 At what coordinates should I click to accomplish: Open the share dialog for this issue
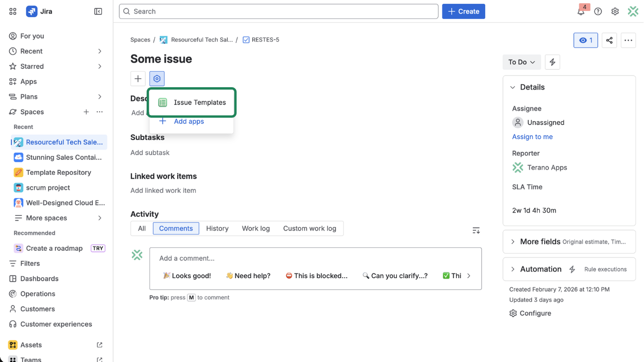(609, 41)
